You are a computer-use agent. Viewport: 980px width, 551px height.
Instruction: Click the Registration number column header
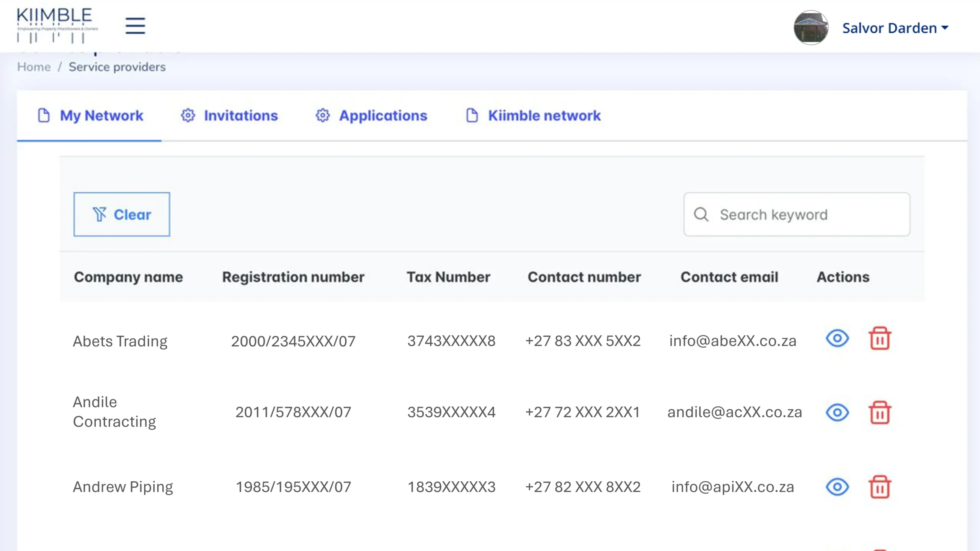pos(293,277)
